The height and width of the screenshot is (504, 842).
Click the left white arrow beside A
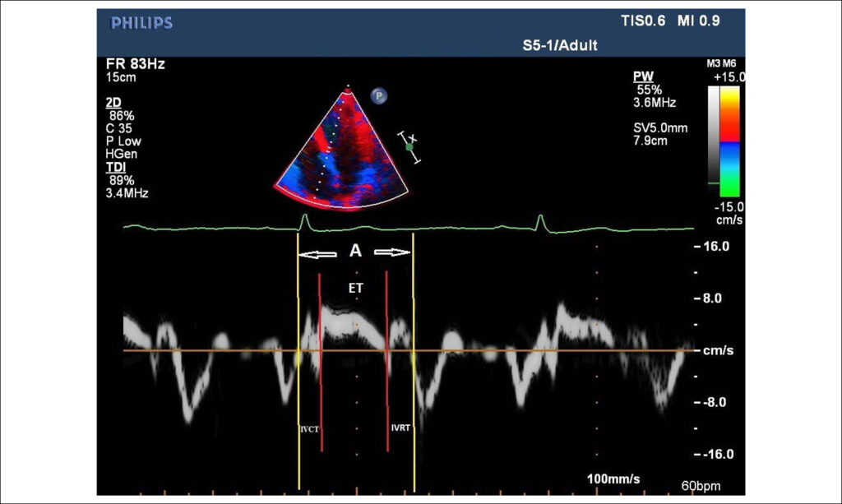point(317,254)
